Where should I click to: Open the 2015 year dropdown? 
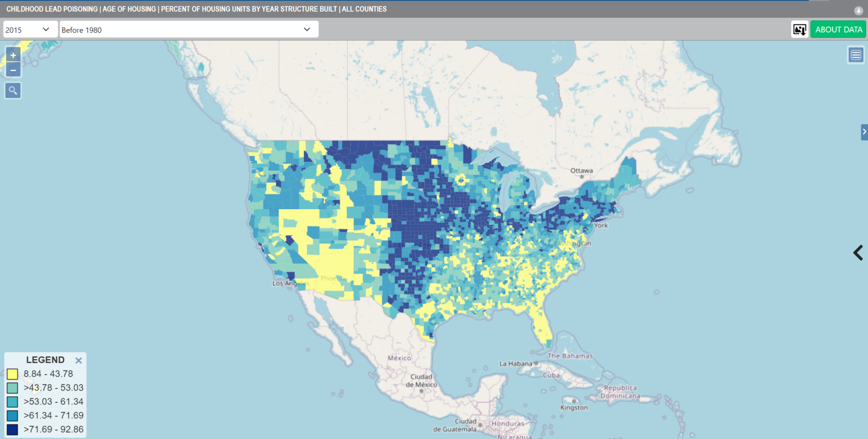29,29
